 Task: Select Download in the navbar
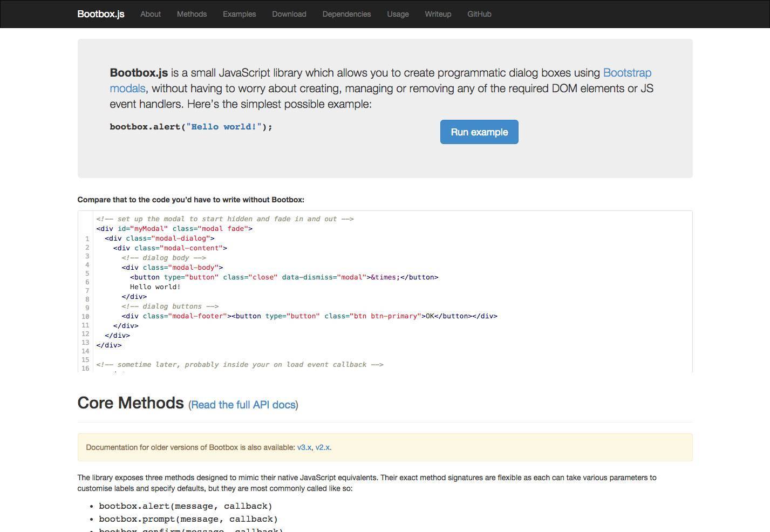(x=289, y=14)
